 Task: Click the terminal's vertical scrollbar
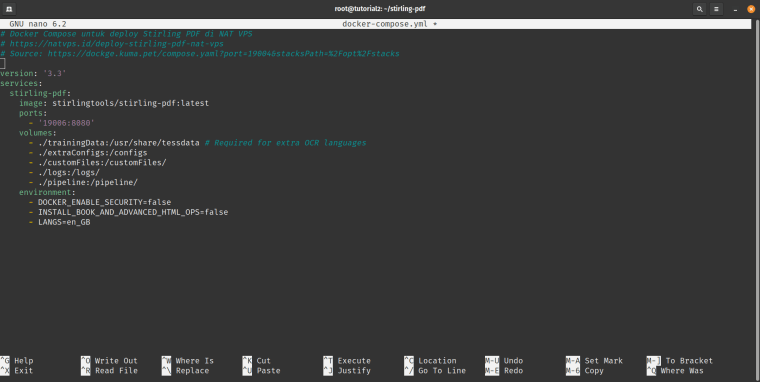(x=757, y=200)
